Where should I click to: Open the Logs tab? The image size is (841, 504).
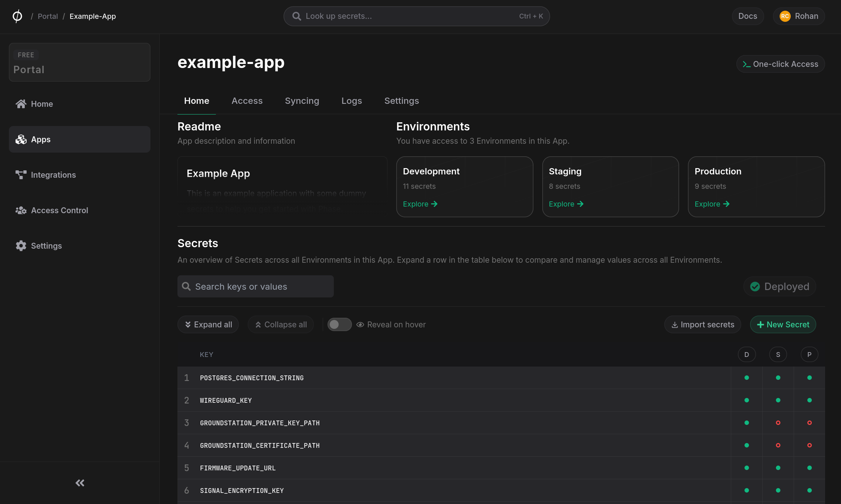pyautogui.click(x=352, y=101)
